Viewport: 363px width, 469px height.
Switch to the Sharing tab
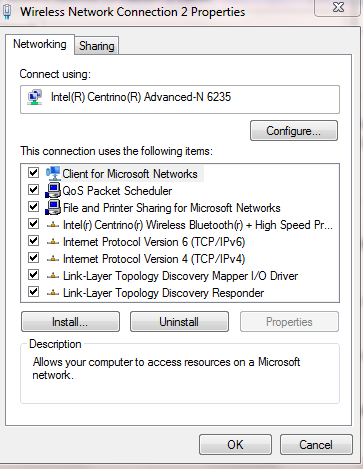tap(97, 46)
